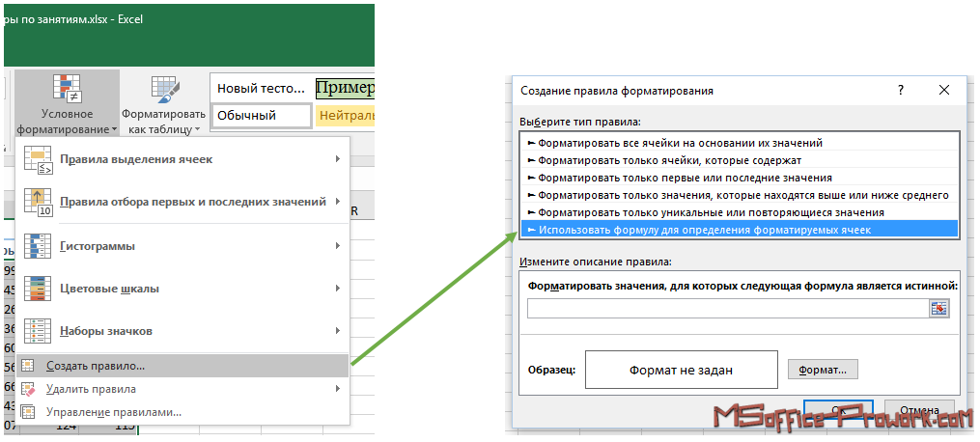Click the Наборы значков icon

(37, 331)
